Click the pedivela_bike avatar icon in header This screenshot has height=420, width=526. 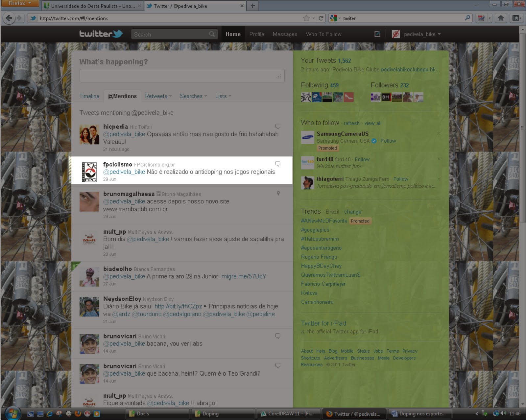(x=396, y=34)
